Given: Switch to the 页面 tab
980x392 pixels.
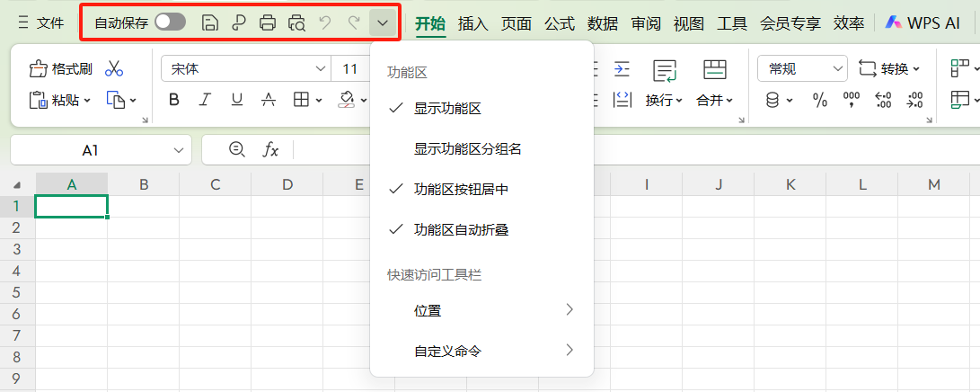Looking at the screenshot, I should [516, 23].
